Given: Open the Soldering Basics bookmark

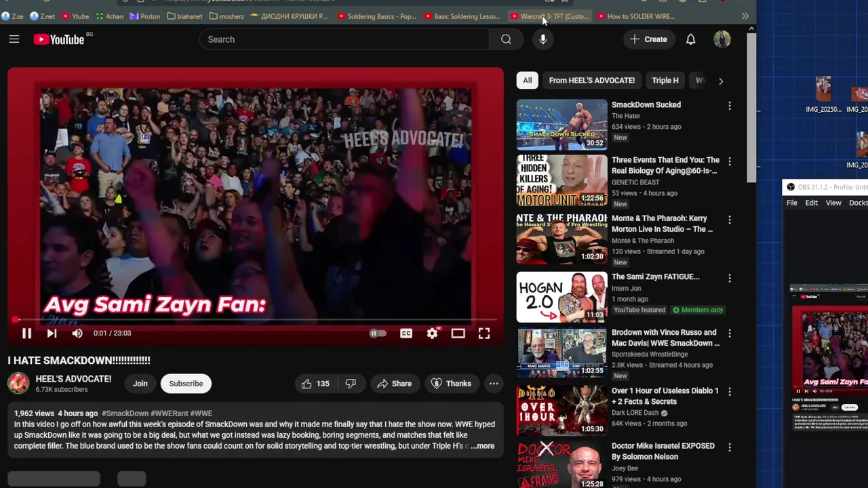Looking at the screenshot, I should coord(377,16).
